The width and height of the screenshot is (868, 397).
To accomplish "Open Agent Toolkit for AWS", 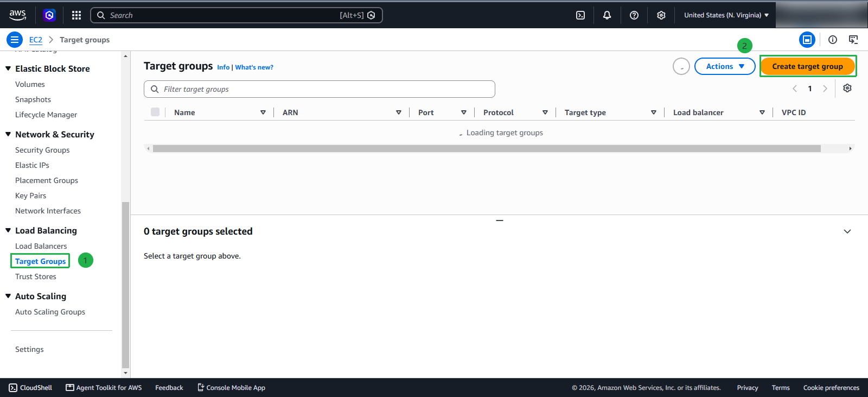I will coord(104,388).
